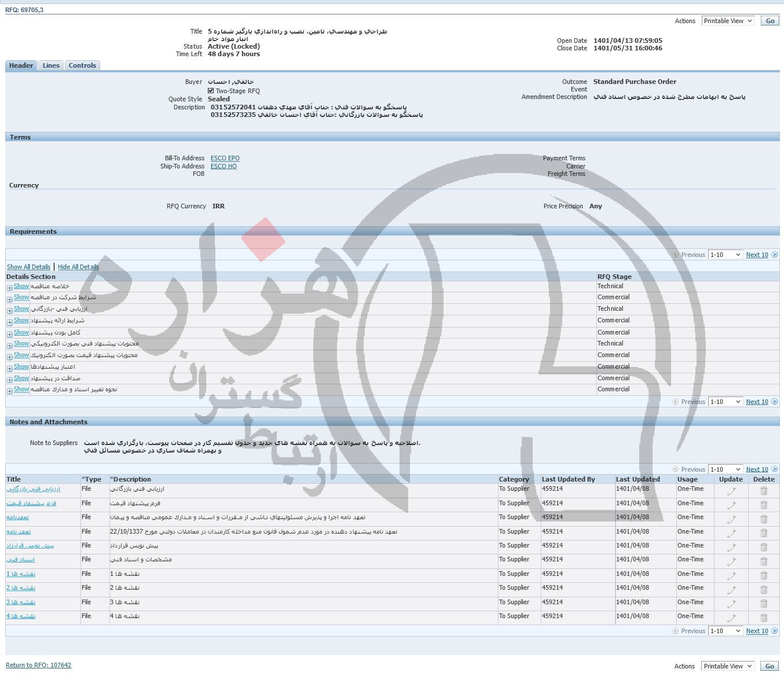
Task: Switch to the Lines tab
Action: tap(51, 65)
